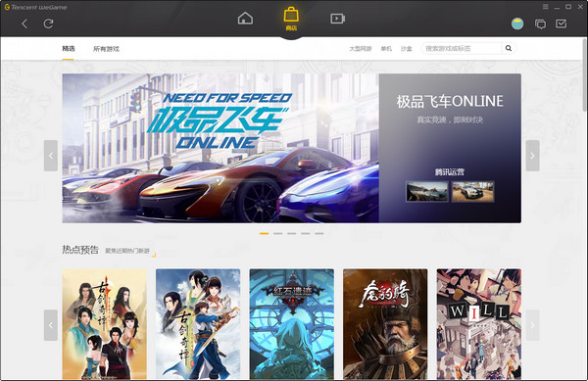
Task: Click the game search input field
Action: (x=462, y=48)
